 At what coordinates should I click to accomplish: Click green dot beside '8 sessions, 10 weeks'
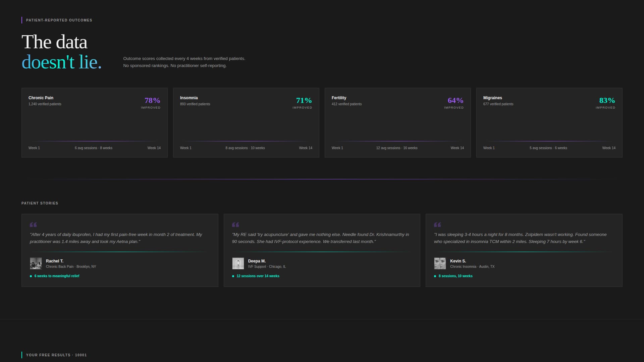435,276
